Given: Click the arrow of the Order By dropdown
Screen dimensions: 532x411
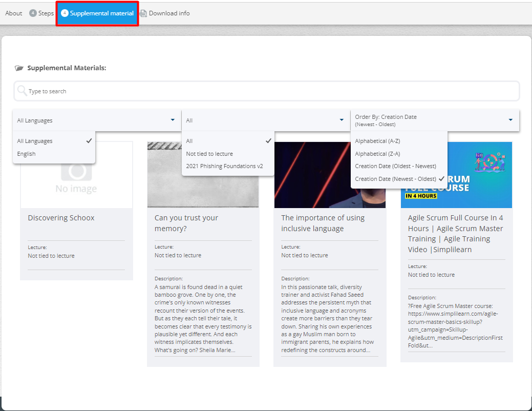Looking at the screenshot, I should [x=510, y=120].
